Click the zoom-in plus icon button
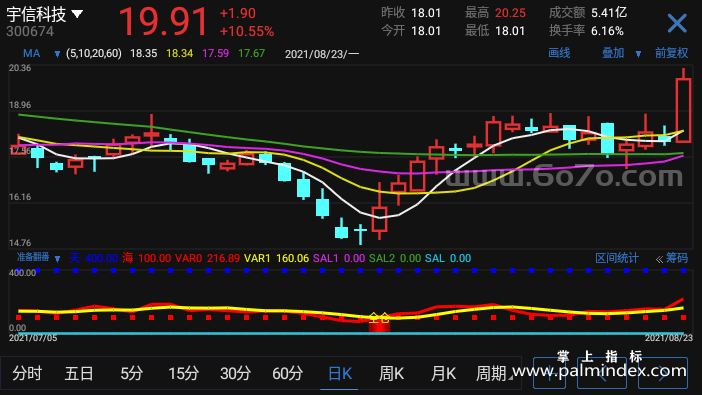Viewport: 702px width, 395px height. pyautogui.click(x=549, y=373)
